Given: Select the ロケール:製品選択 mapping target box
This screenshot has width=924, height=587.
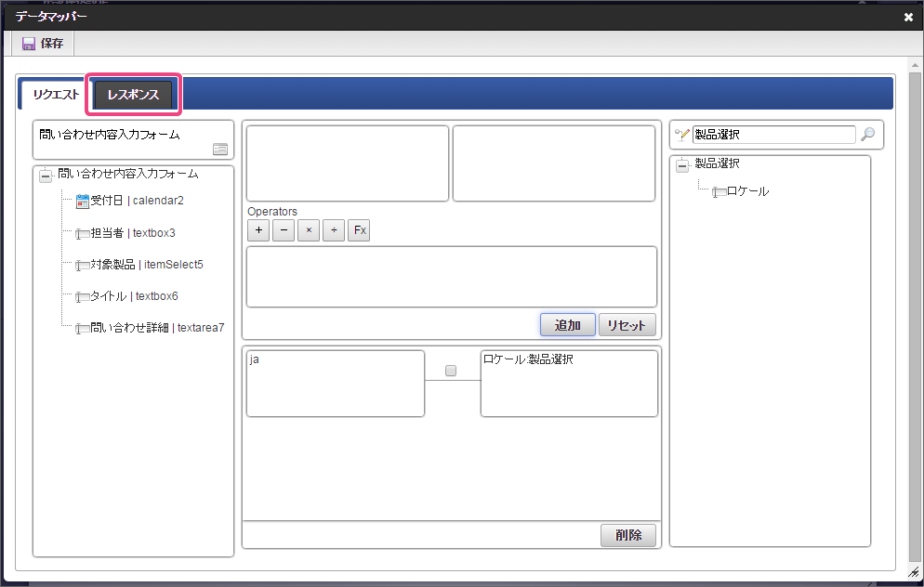Looking at the screenshot, I should (x=569, y=384).
